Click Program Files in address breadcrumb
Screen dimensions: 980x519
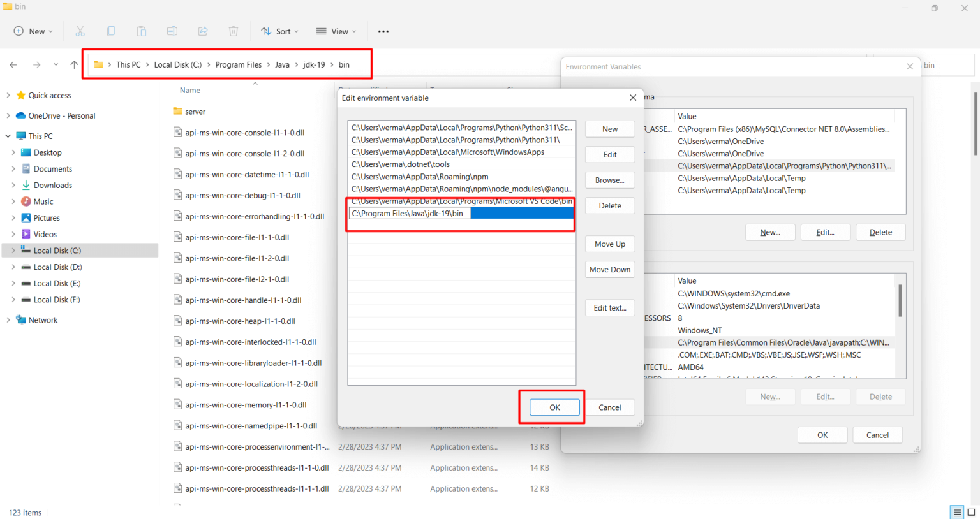pyautogui.click(x=238, y=65)
